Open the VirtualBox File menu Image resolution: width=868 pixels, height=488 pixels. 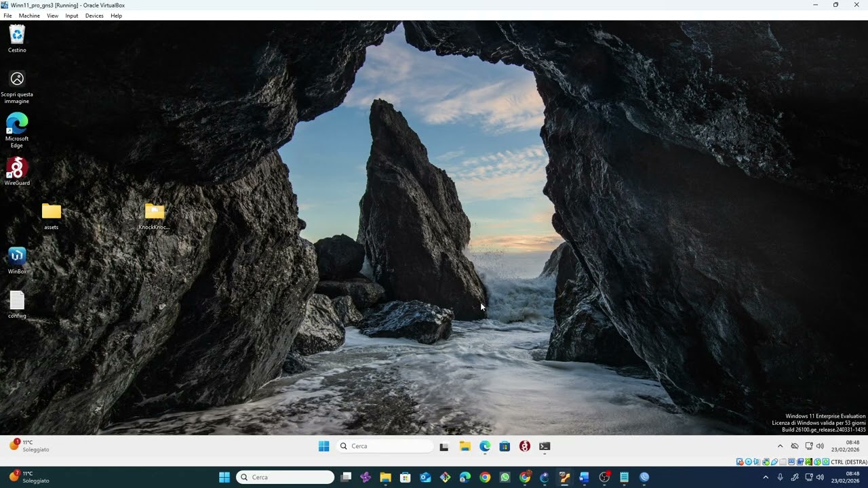(7, 16)
